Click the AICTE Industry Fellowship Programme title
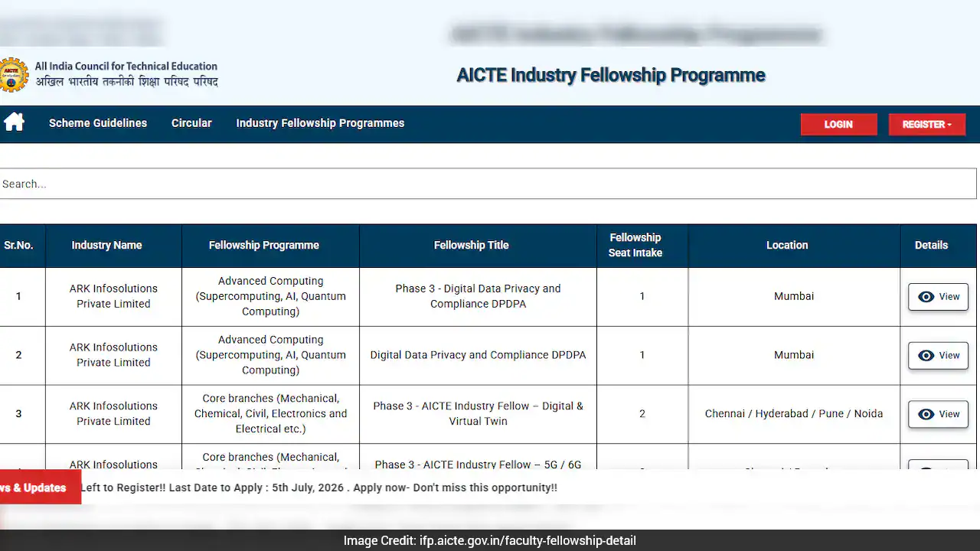980x551 pixels. (611, 75)
